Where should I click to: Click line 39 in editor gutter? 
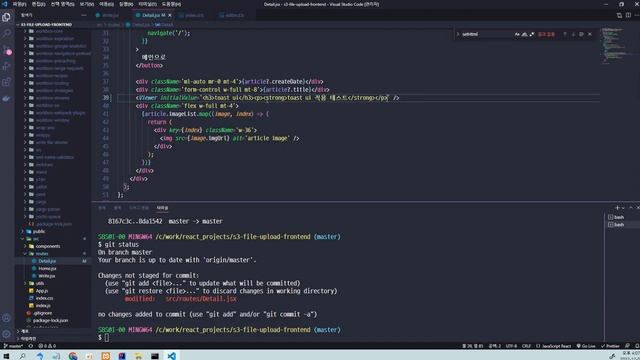pyautogui.click(x=106, y=98)
